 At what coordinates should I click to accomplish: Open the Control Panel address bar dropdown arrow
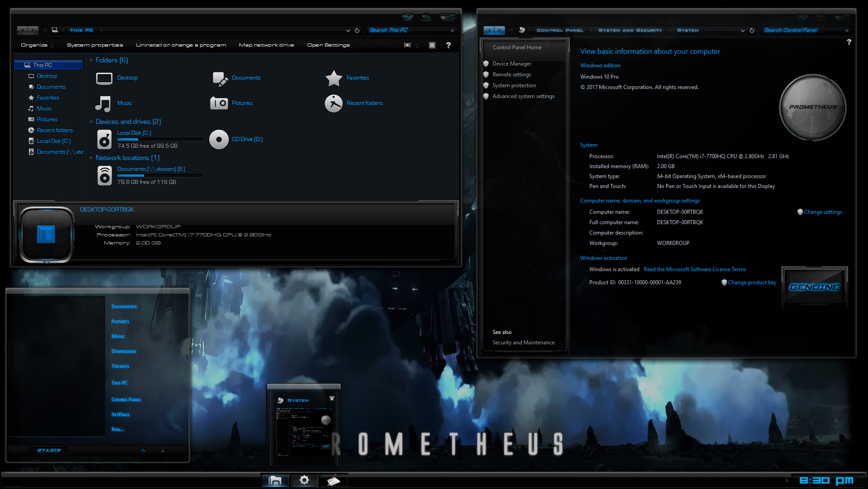point(742,30)
